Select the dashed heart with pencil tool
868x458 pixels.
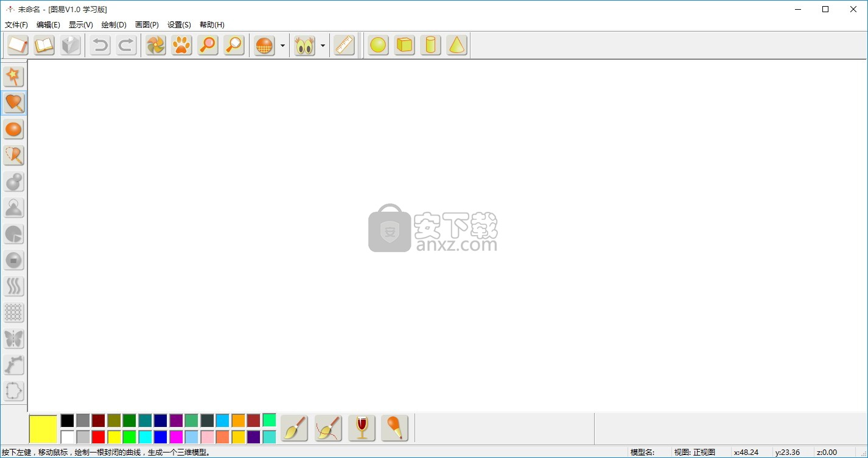13,155
